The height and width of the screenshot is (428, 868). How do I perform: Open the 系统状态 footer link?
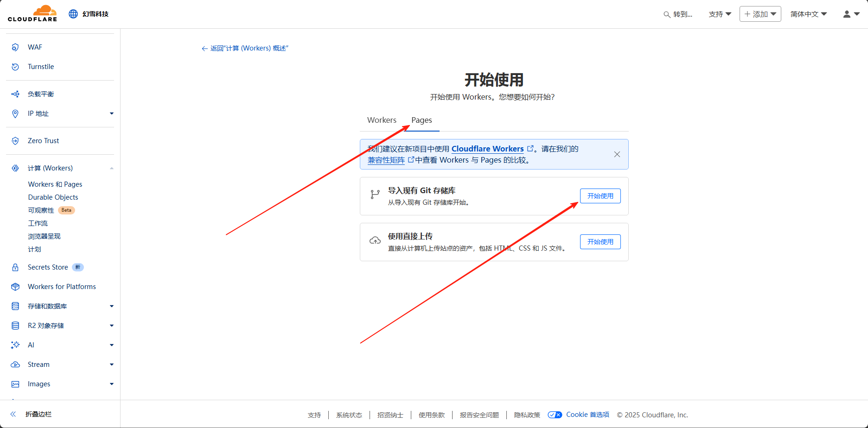(349, 415)
